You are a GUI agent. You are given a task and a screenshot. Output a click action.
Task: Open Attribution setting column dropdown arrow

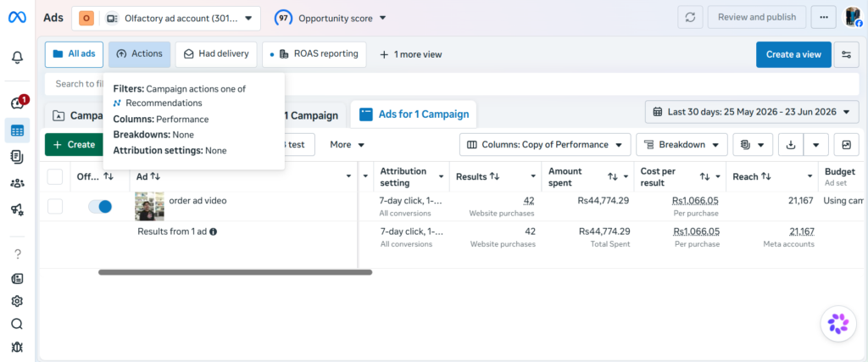[x=441, y=176]
